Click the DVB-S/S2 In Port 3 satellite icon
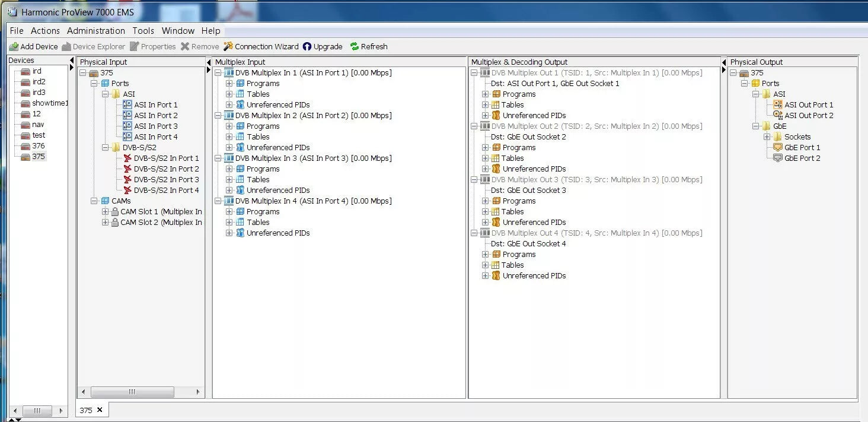 [127, 179]
